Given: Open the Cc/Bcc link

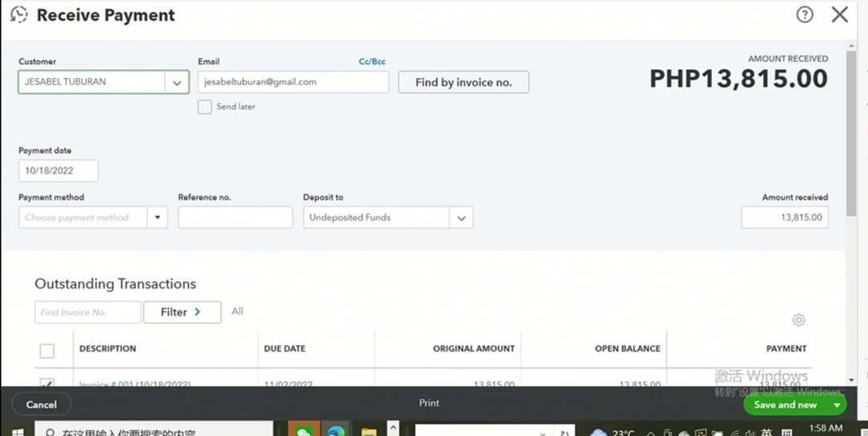Looking at the screenshot, I should click(x=372, y=61).
